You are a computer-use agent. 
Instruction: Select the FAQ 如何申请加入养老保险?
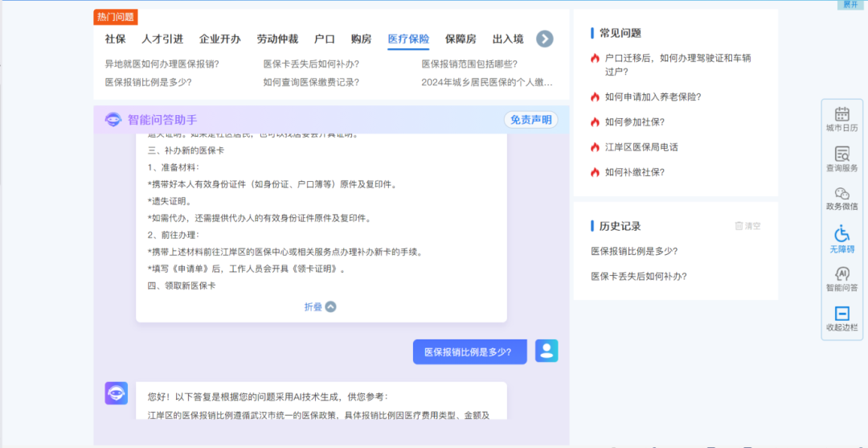(653, 97)
